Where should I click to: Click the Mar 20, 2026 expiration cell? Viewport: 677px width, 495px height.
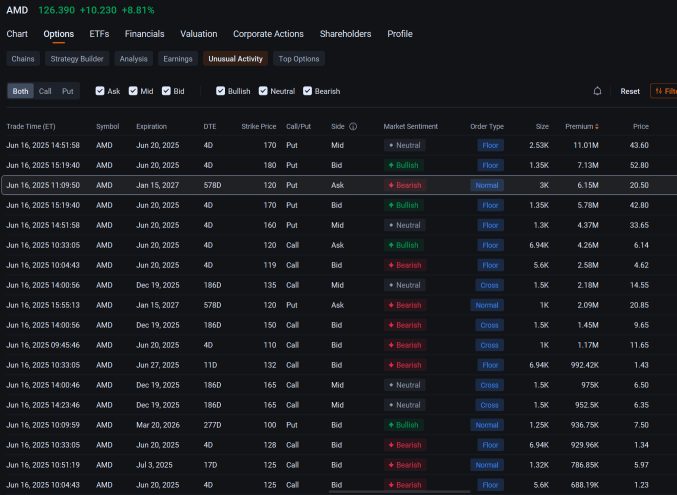(x=158, y=425)
